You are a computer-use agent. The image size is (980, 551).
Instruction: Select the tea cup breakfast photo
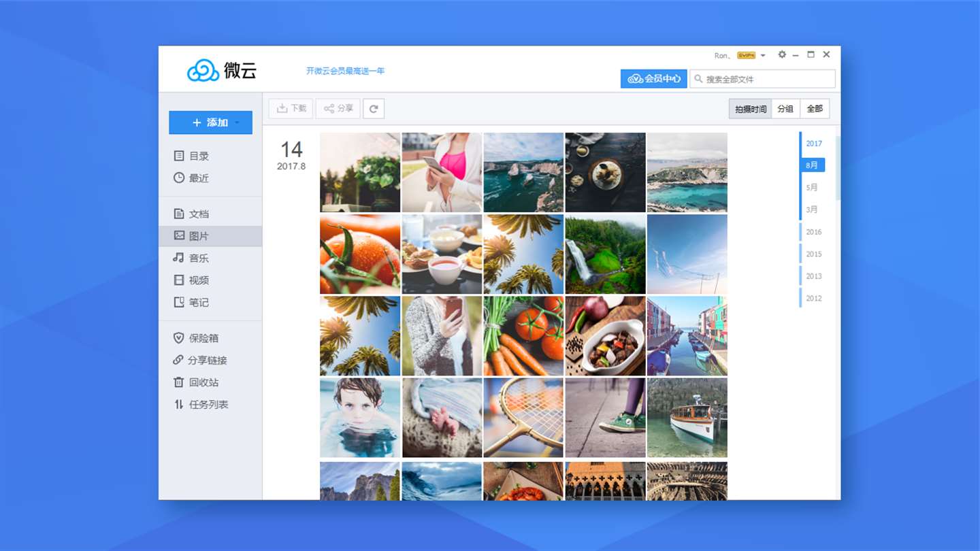[442, 254]
